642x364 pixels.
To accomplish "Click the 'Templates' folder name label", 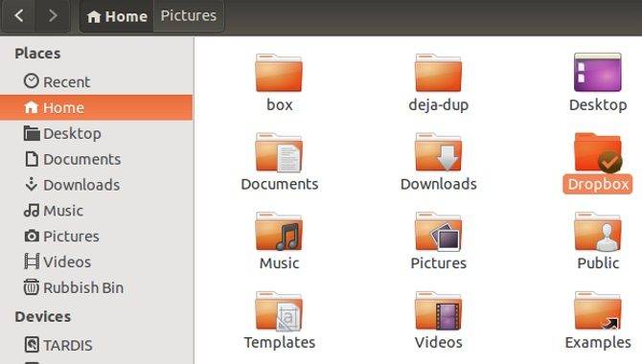I will coord(280,343).
